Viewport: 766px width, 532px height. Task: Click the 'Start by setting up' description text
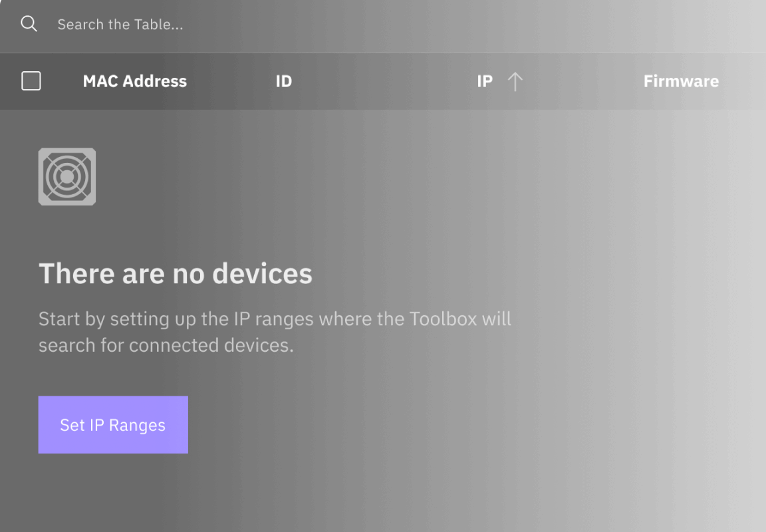point(275,332)
